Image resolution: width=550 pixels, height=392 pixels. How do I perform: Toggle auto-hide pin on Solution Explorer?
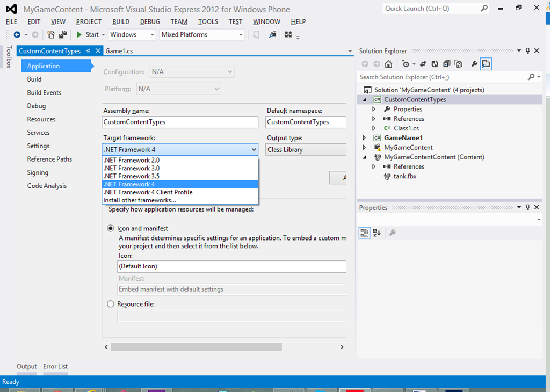coord(527,51)
